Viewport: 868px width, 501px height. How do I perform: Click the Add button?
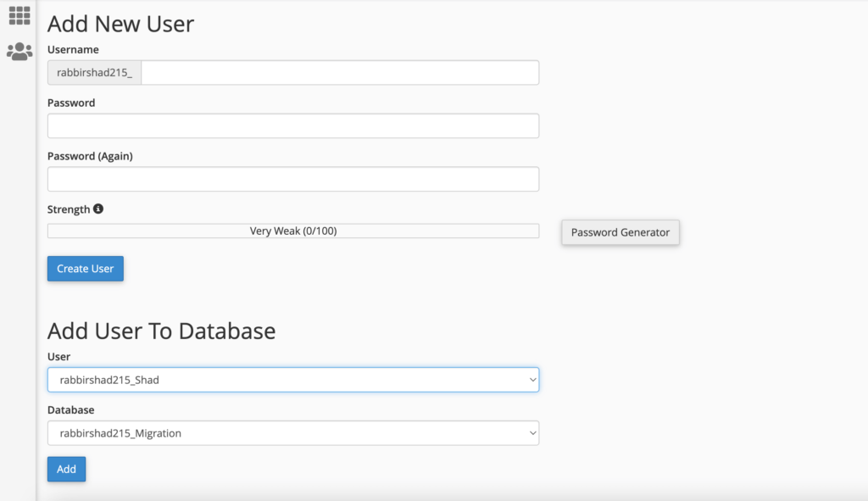[x=66, y=469]
